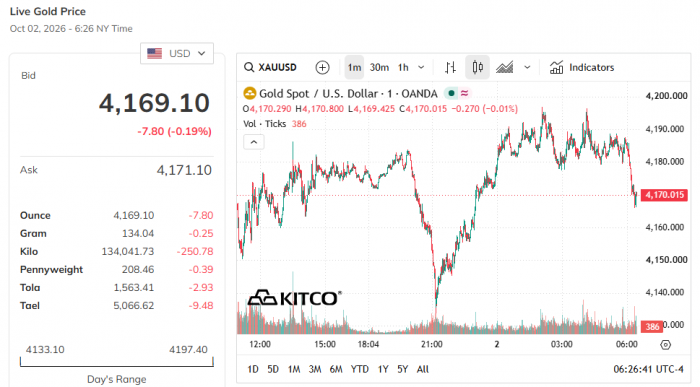700x387 pixels.
Task: Expand the time interval dropdown chevron
Action: point(421,67)
